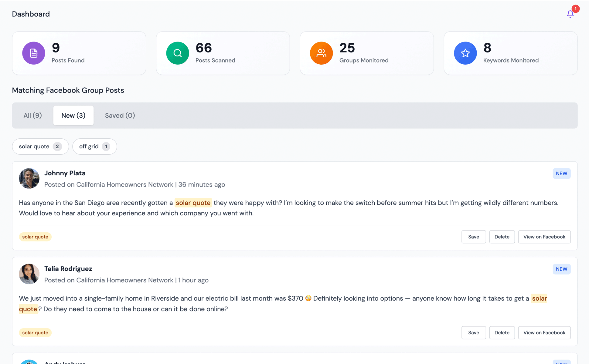Filter by the off grid keyword chip
Image resolution: width=589 pixels, height=364 pixels.
(94, 147)
